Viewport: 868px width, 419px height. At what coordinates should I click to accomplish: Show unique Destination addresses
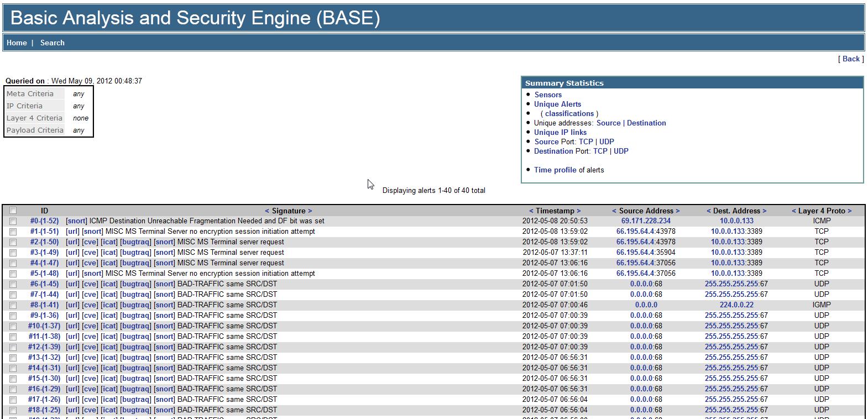coord(646,123)
